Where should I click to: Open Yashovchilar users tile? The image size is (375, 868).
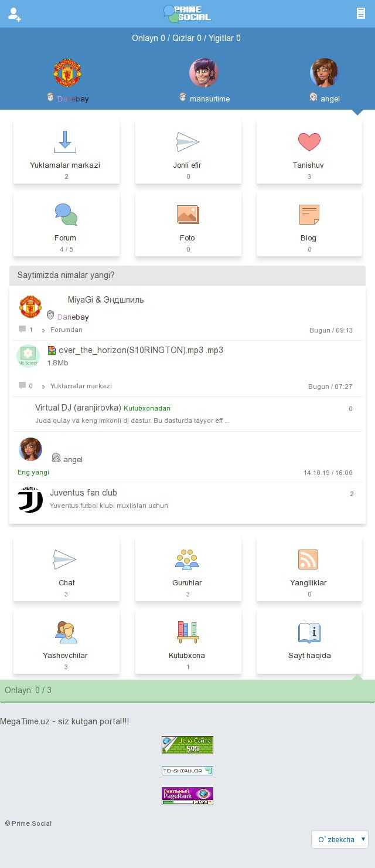tap(66, 642)
